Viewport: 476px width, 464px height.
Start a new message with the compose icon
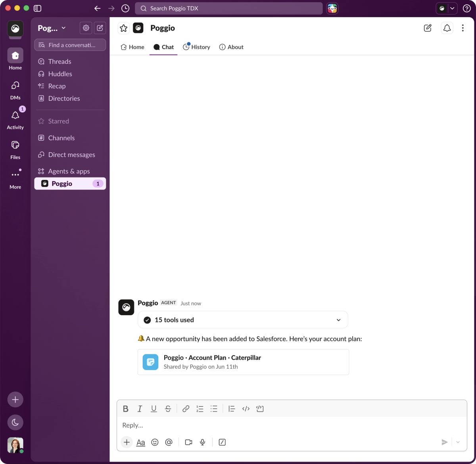(x=100, y=28)
